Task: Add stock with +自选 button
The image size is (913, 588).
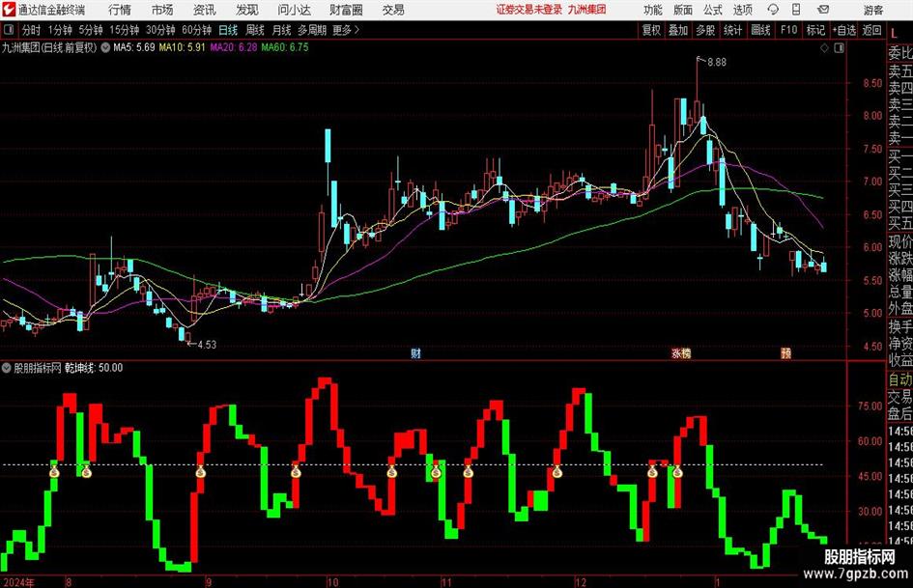Action: (x=843, y=30)
